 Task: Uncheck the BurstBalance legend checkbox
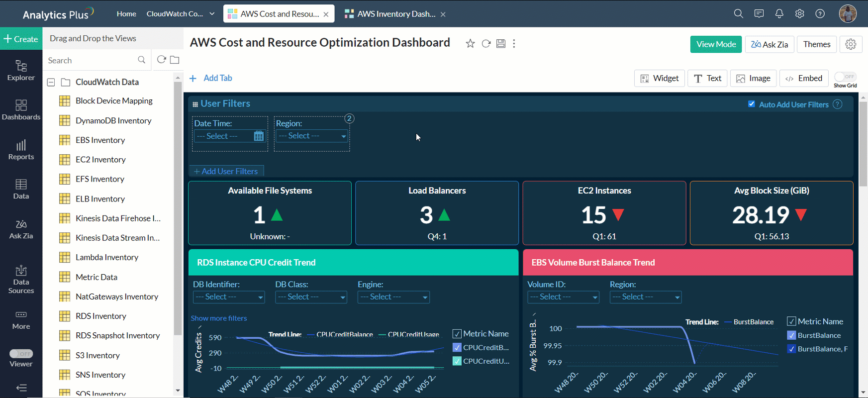(x=792, y=335)
